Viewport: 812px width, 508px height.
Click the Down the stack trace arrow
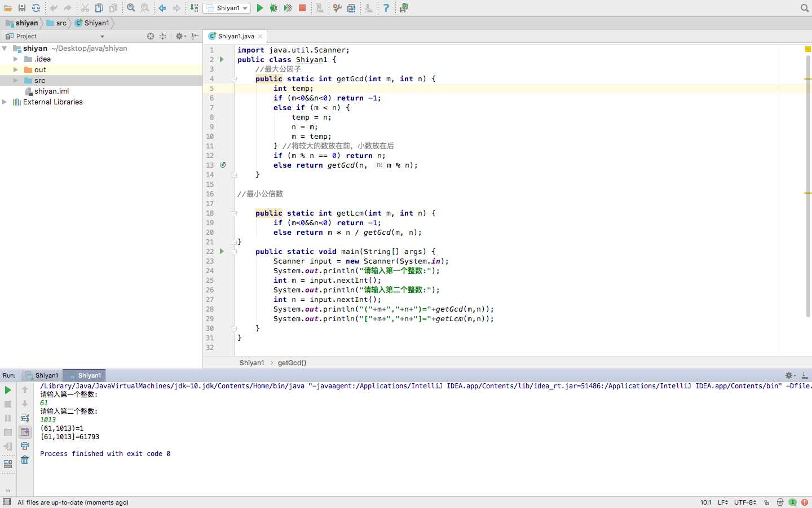(25, 404)
